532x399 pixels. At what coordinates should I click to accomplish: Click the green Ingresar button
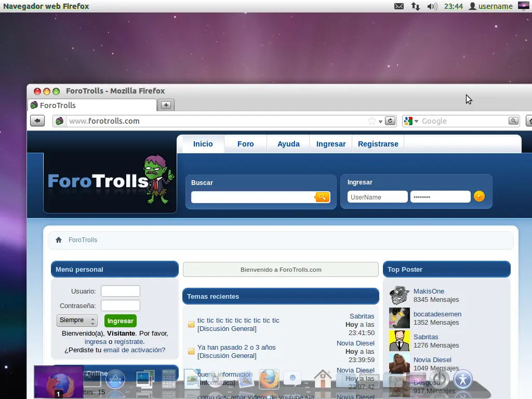coord(121,321)
